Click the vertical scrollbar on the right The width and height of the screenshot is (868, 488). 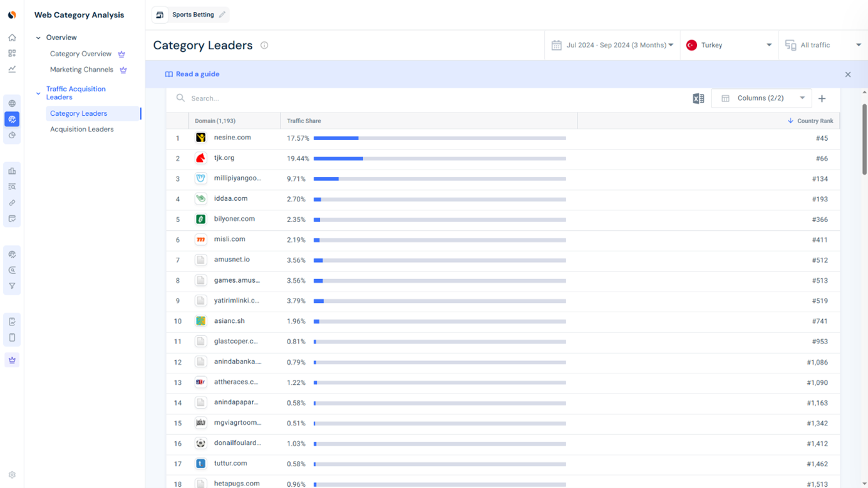click(865, 139)
